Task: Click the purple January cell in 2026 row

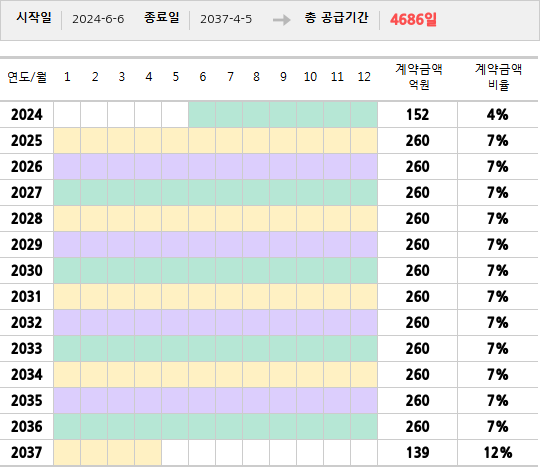Action: (x=67, y=167)
